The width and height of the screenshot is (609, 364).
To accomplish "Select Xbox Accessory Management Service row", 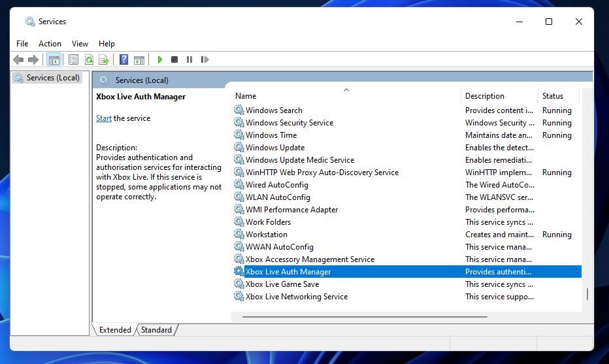I will coord(406,259).
